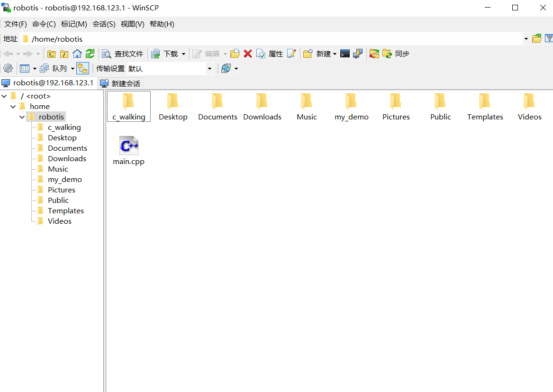
Task: Click the globe refresh icon
Action: pyautogui.click(x=226, y=68)
